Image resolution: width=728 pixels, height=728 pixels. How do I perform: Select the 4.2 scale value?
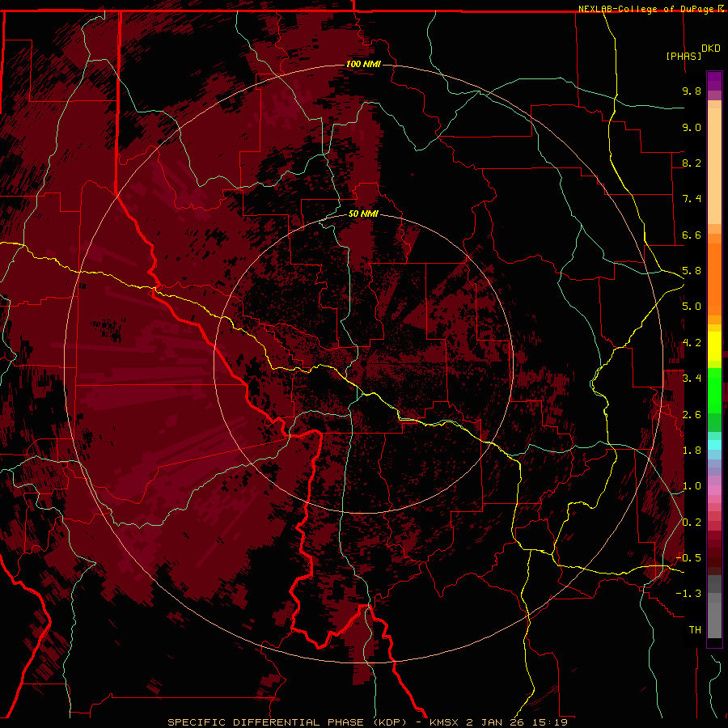coord(692,343)
